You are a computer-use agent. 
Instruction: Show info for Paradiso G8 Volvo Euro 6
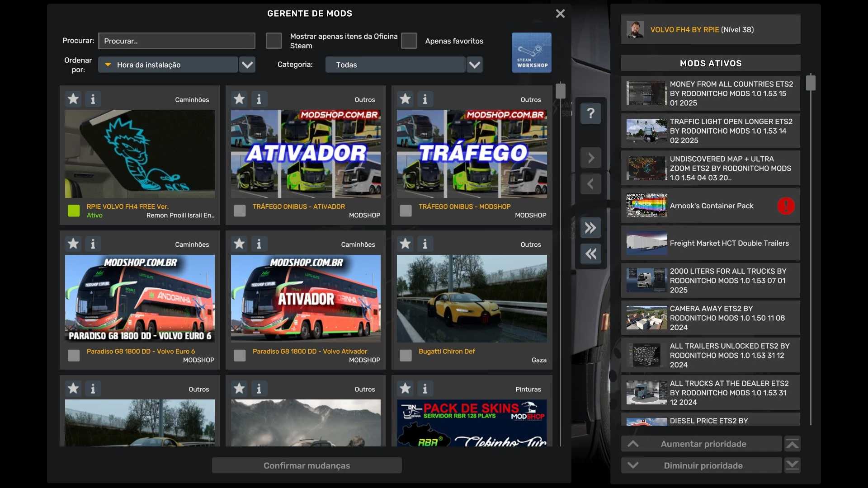pos(93,244)
